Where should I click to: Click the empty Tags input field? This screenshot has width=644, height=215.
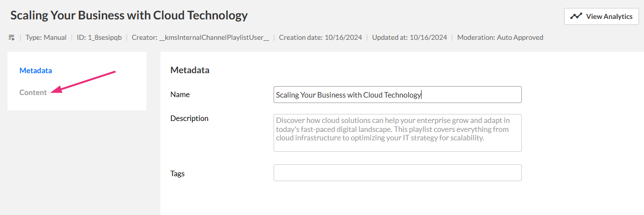pos(397,173)
